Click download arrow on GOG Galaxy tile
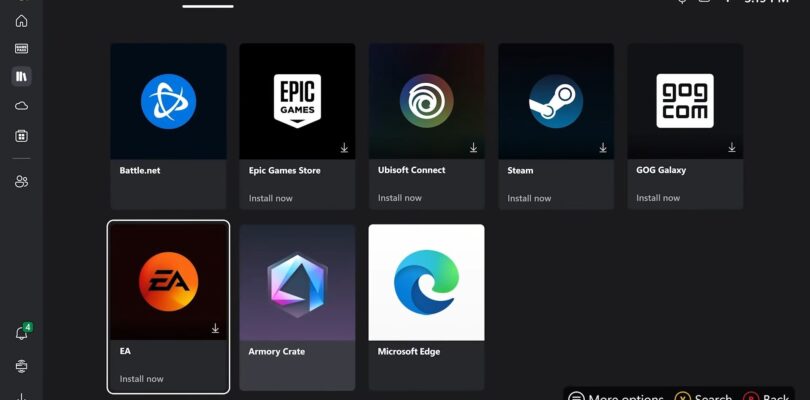 pos(731,148)
